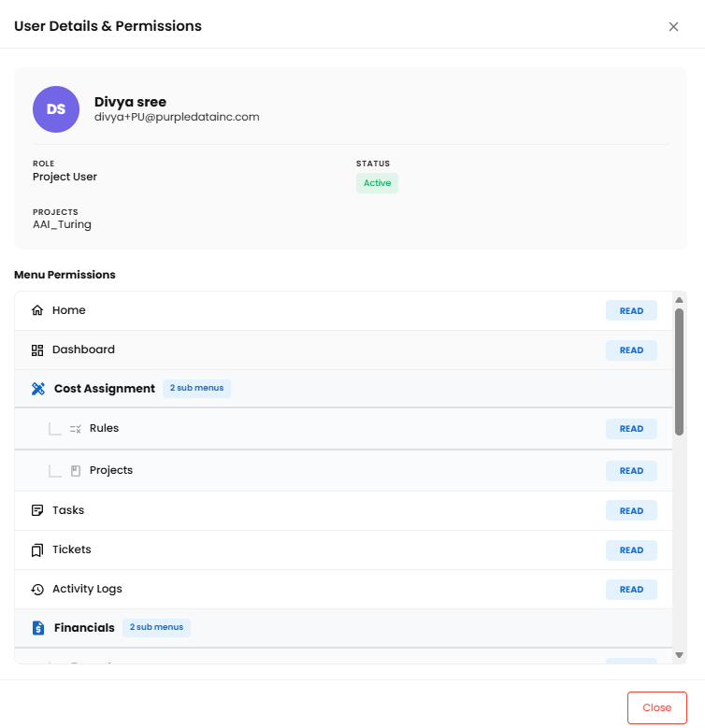The height and width of the screenshot is (728, 705).
Task: Click the Tasks note icon
Action: (37, 510)
